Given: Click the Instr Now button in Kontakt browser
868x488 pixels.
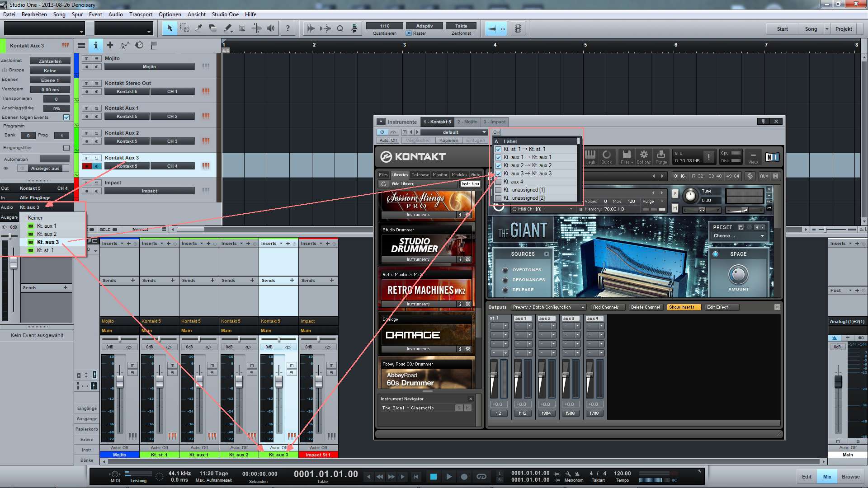Looking at the screenshot, I should tap(470, 183).
